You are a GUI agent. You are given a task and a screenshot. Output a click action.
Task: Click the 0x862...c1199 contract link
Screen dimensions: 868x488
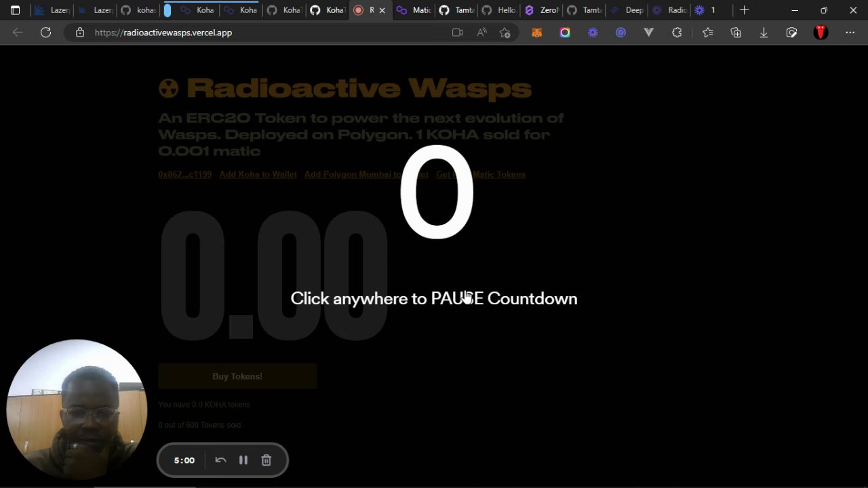tap(184, 174)
